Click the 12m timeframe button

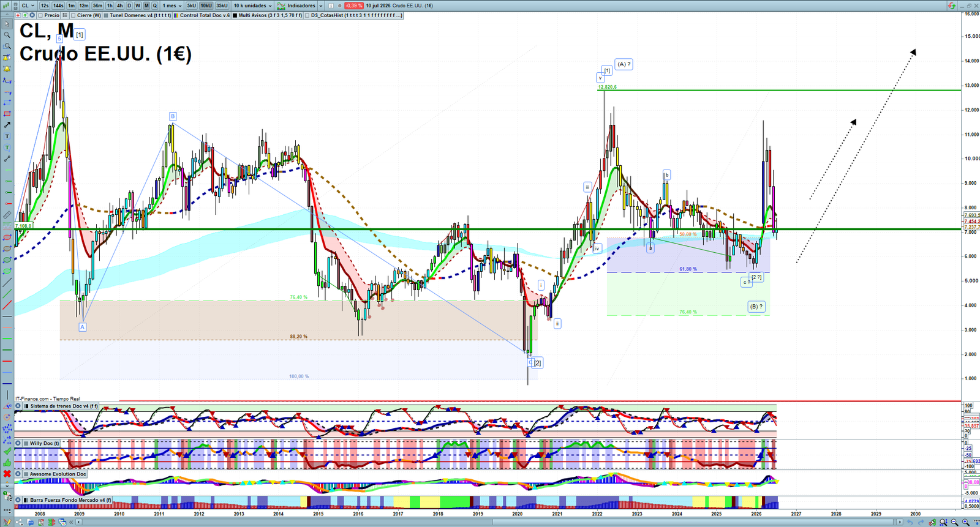click(x=84, y=6)
